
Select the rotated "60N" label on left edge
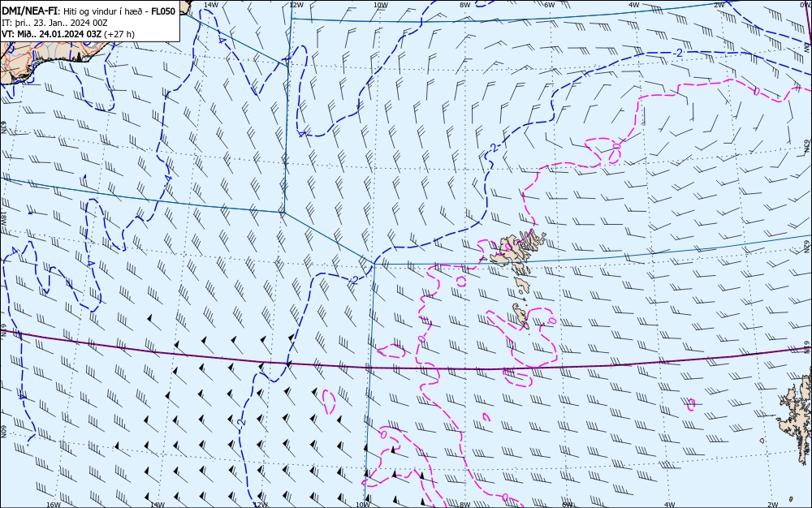click(x=3, y=432)
